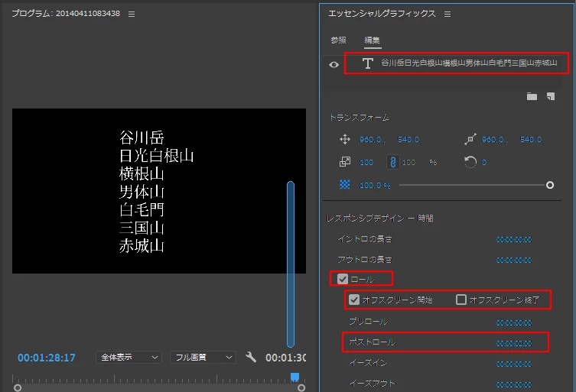
Task: Edit the opacity value 100.0 %
Action: click(x=375, y=186)
